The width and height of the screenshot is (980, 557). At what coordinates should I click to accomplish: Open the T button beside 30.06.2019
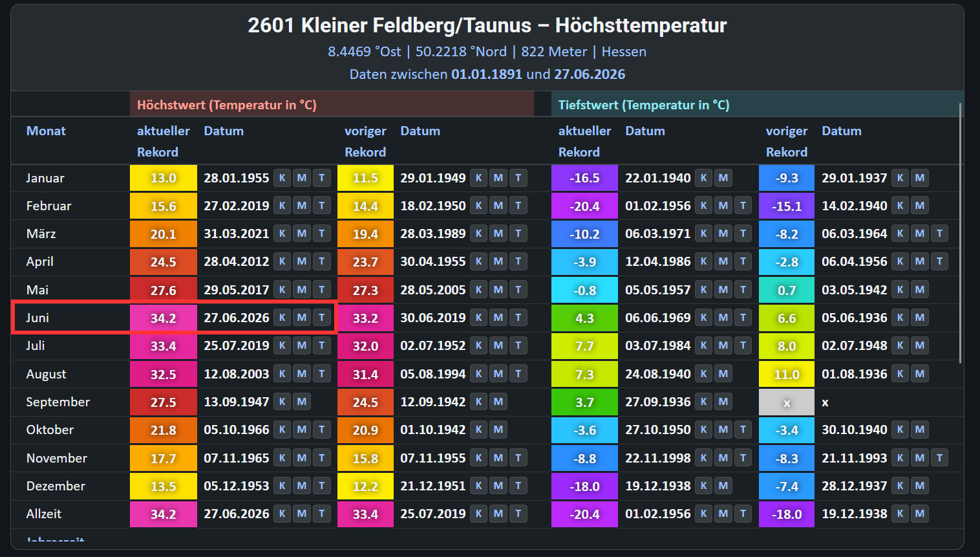pyautogui.click(x=518, y=318)
